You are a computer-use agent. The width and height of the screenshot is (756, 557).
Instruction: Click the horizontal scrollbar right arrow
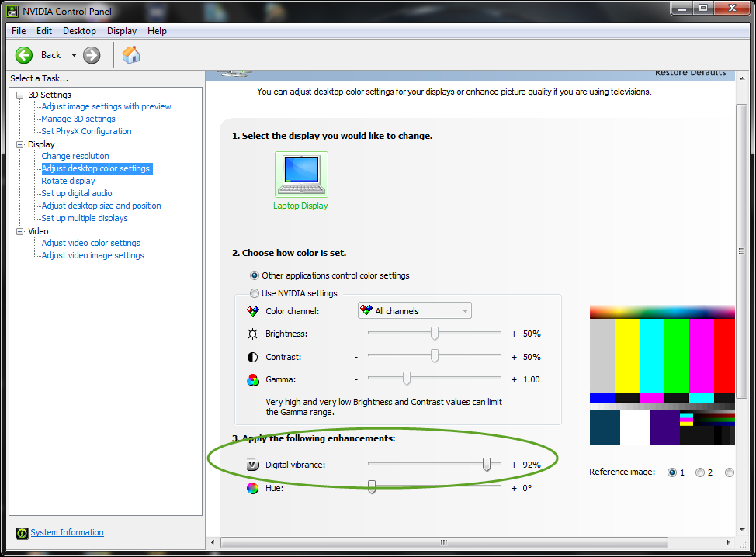click(x=729, y=542)
